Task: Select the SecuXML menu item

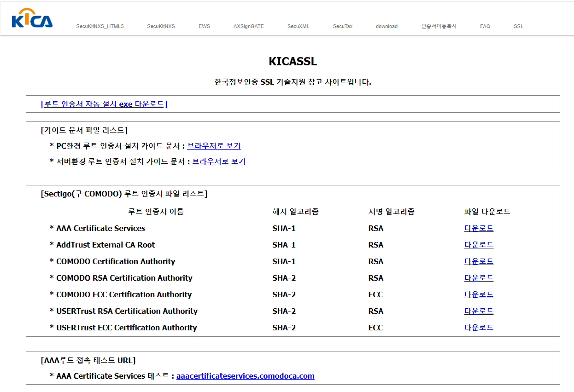Action: tap(299, 26)
